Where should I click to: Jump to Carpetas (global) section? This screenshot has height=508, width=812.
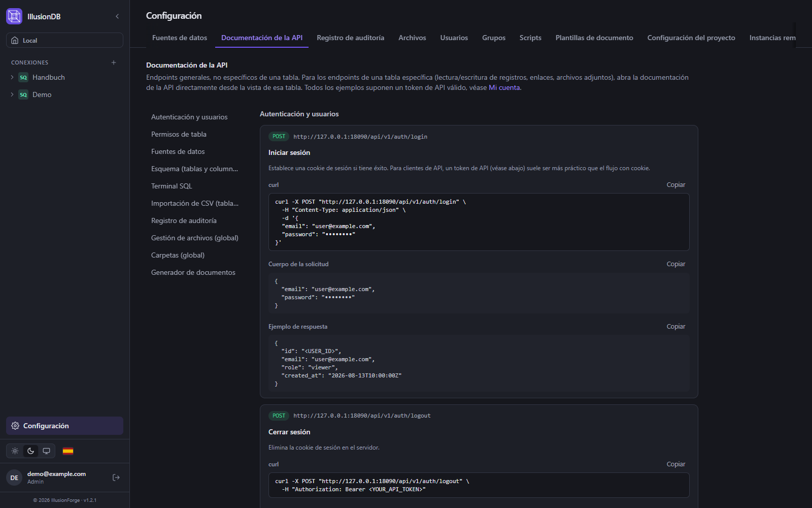(x=195, y=255)
